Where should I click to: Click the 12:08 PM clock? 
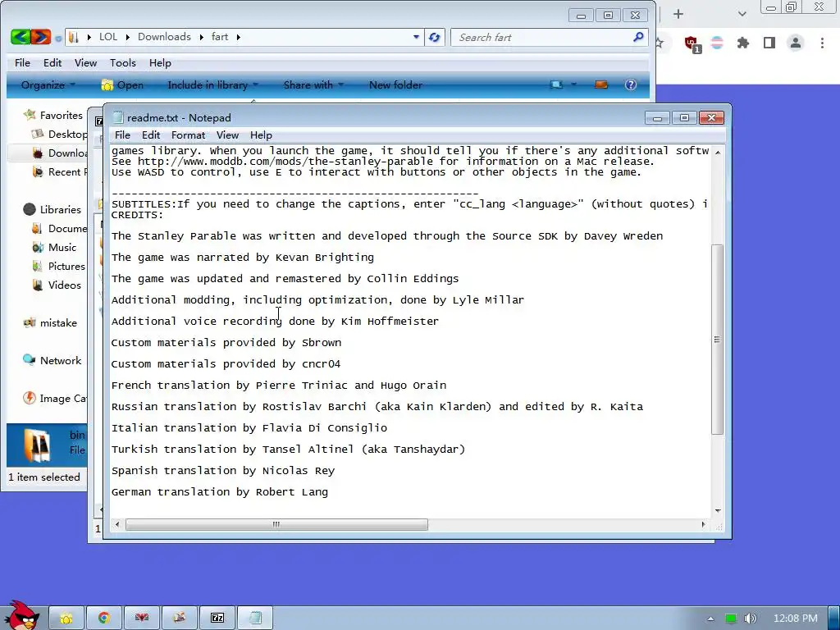click(796, 619)
